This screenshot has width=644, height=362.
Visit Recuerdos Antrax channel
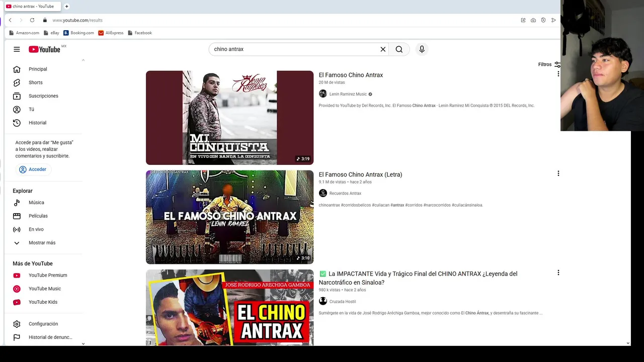tap(345, 194)
